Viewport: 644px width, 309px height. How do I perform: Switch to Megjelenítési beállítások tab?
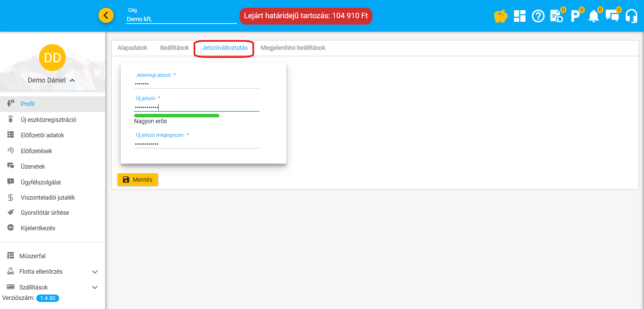(293, 48)
